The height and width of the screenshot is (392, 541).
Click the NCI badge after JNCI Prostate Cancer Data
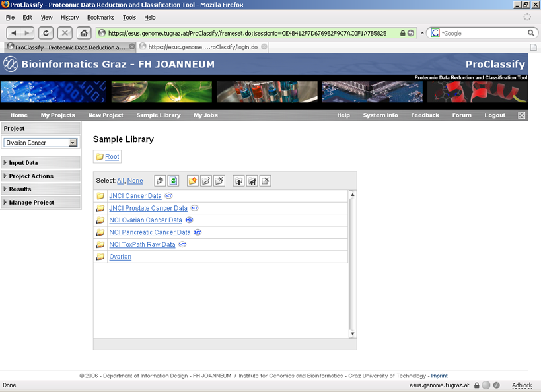click(x=195, y=208)
